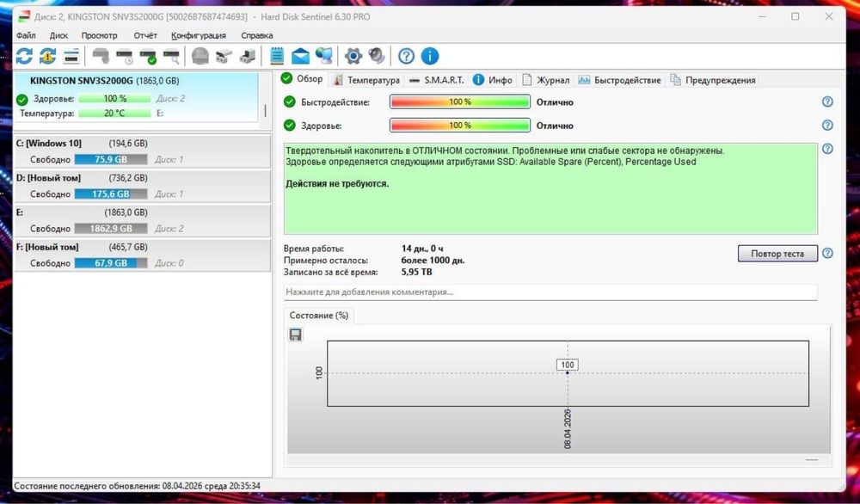
Task: Click the blue envelope e-mail icon
Action: (300, 56)
